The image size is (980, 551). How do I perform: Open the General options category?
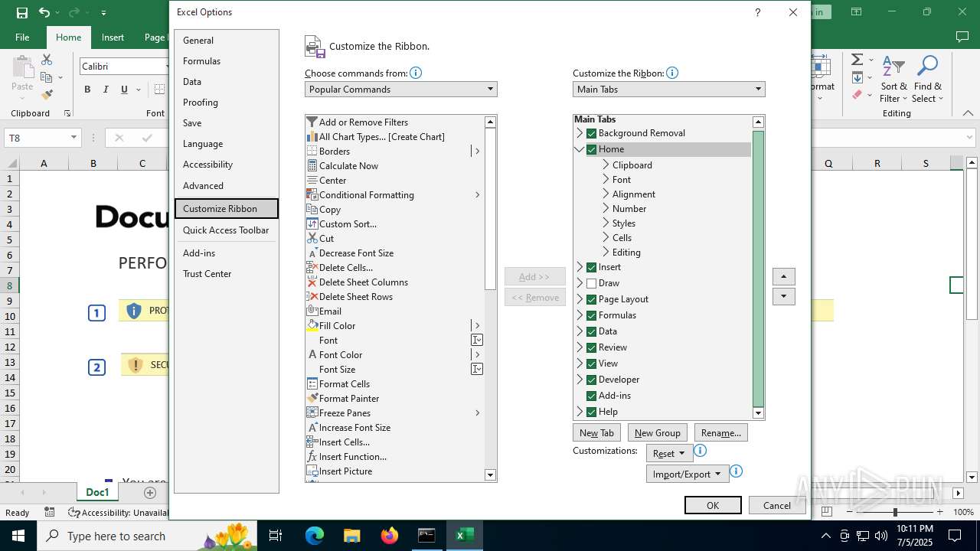click(227, 41)
